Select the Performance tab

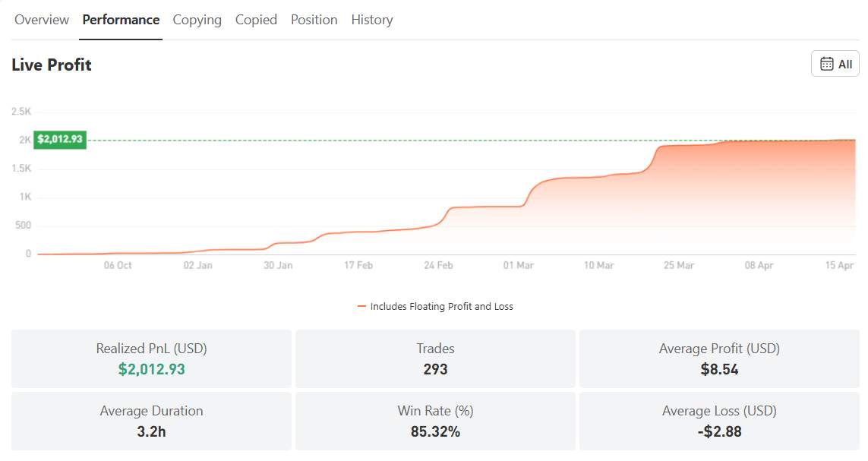121,20
